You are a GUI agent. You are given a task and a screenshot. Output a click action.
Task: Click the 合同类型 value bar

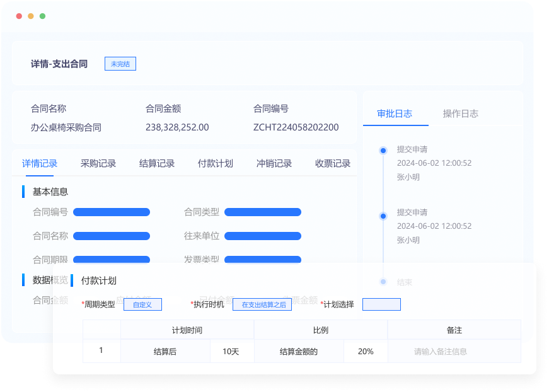263,212
